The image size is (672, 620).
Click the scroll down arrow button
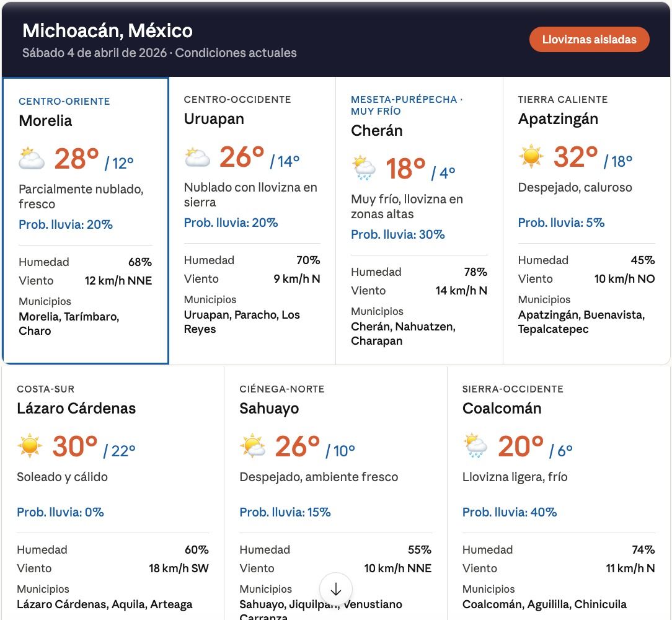(336, 589)
